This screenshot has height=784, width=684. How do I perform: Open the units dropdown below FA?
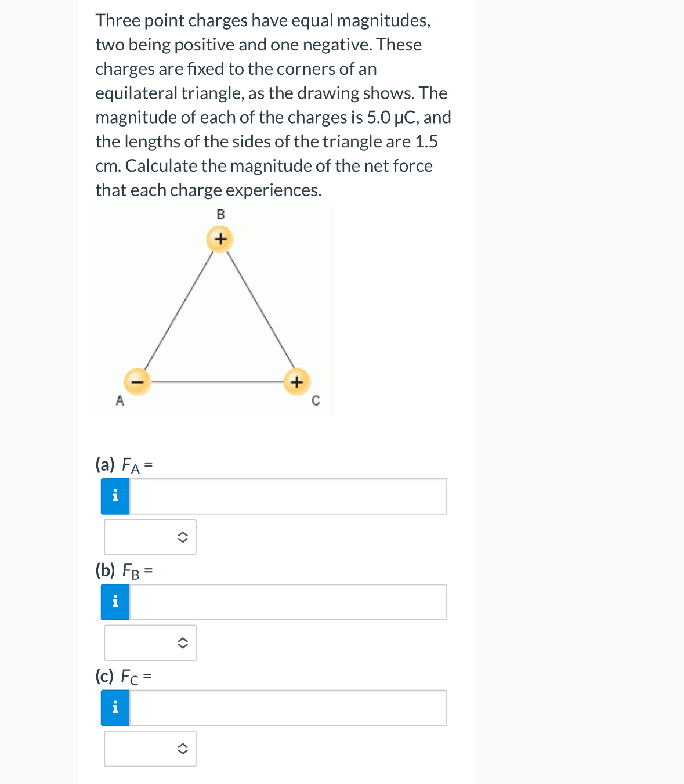point(150,537)
